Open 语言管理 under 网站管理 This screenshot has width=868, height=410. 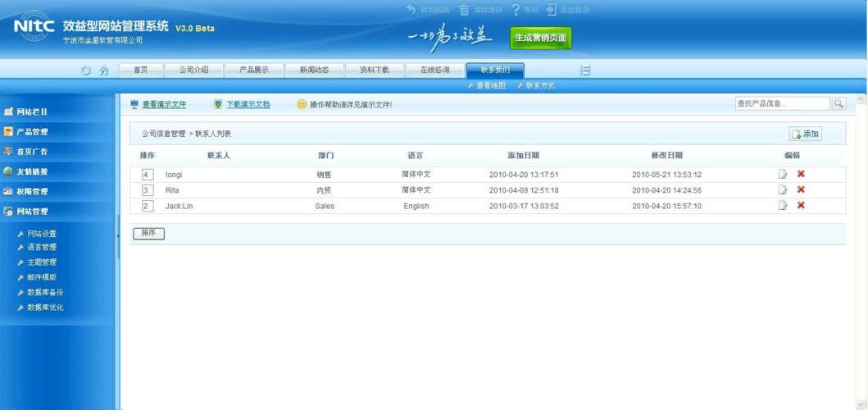[42, 247]
